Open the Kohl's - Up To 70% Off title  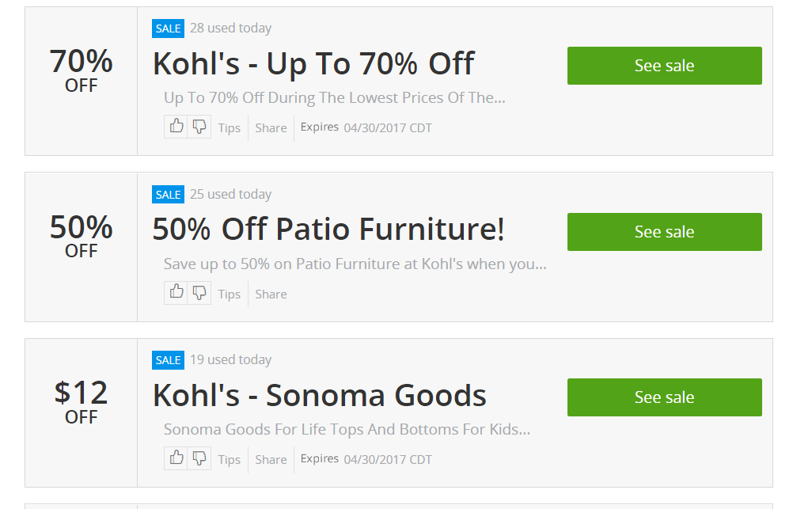click(x=313, y=63)
